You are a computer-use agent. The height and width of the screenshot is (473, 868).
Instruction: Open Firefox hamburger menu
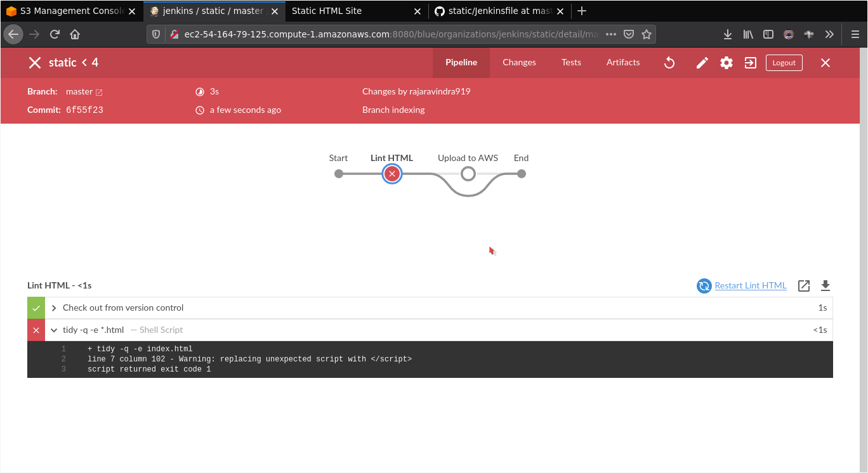[855, 34]
